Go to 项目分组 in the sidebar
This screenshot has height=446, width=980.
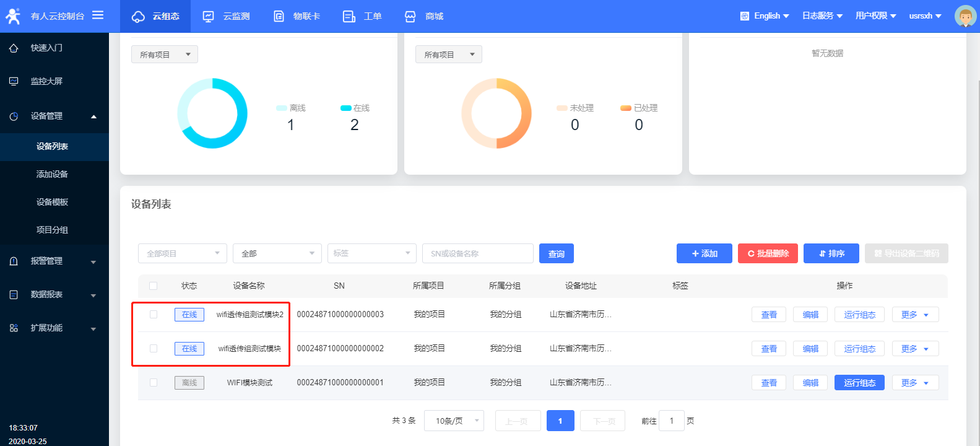52,230
